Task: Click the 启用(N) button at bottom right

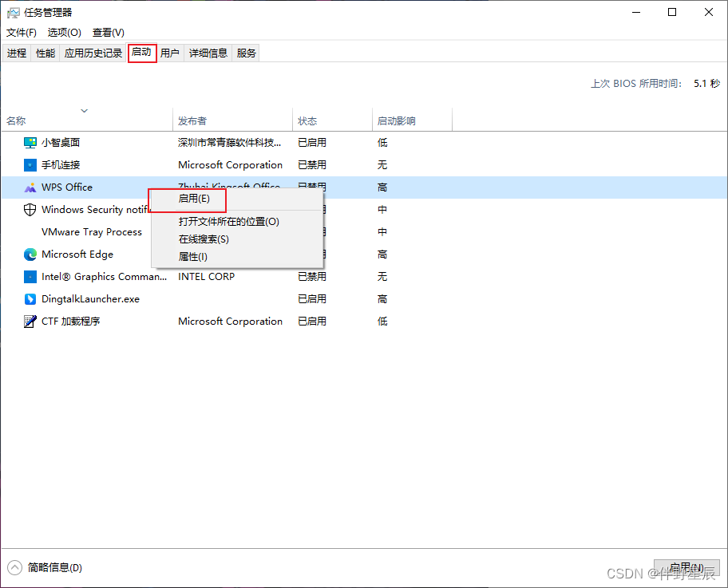Action: [686, 567]
